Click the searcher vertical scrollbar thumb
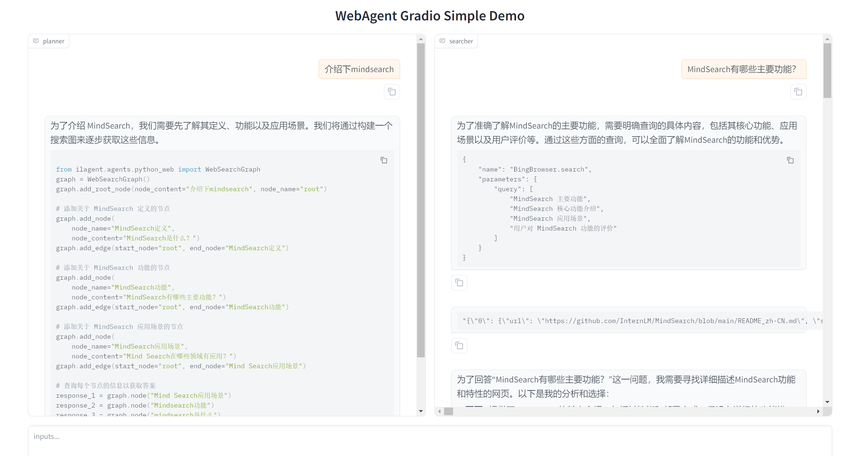 pyautogui.click(x=828, y=71)
